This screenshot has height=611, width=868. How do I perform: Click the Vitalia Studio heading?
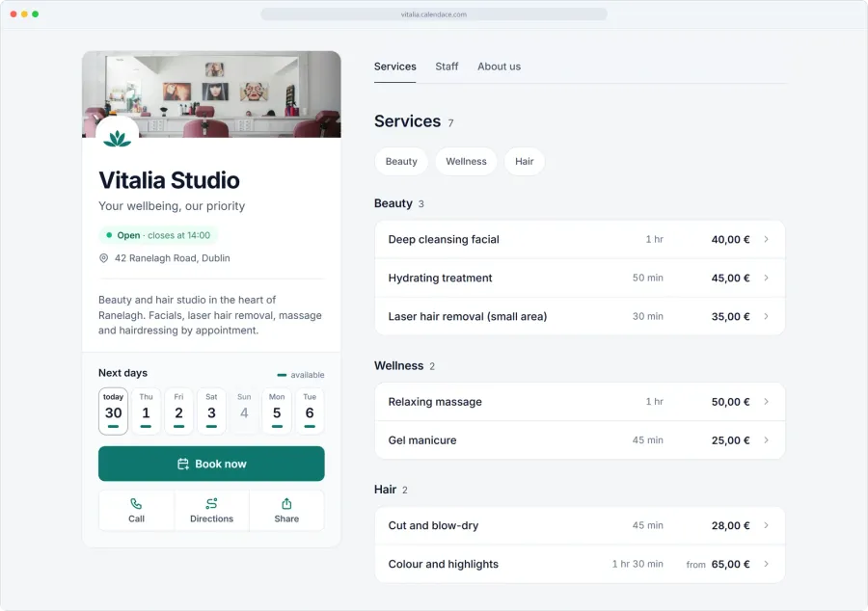(x=169, y=180)
